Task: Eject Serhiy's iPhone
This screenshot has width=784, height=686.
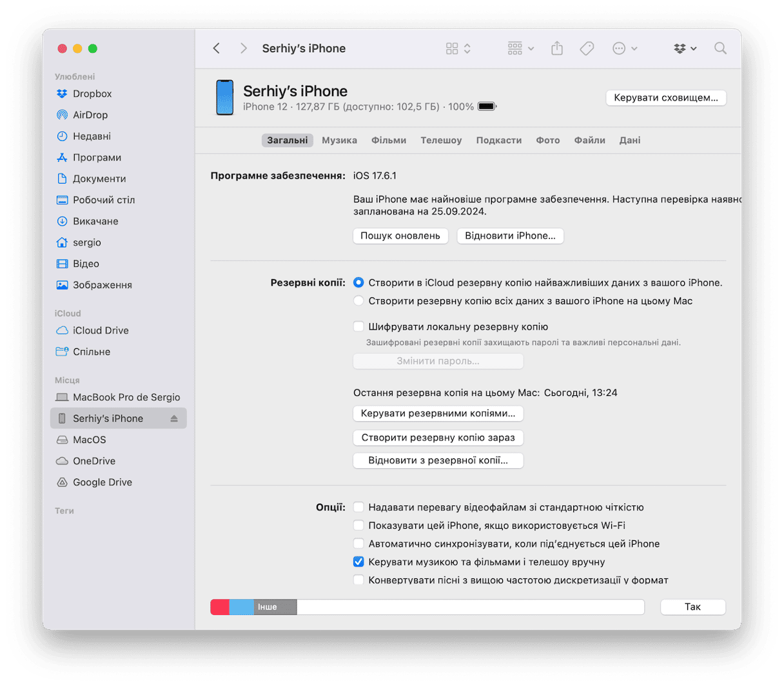Action: point(174,418)
